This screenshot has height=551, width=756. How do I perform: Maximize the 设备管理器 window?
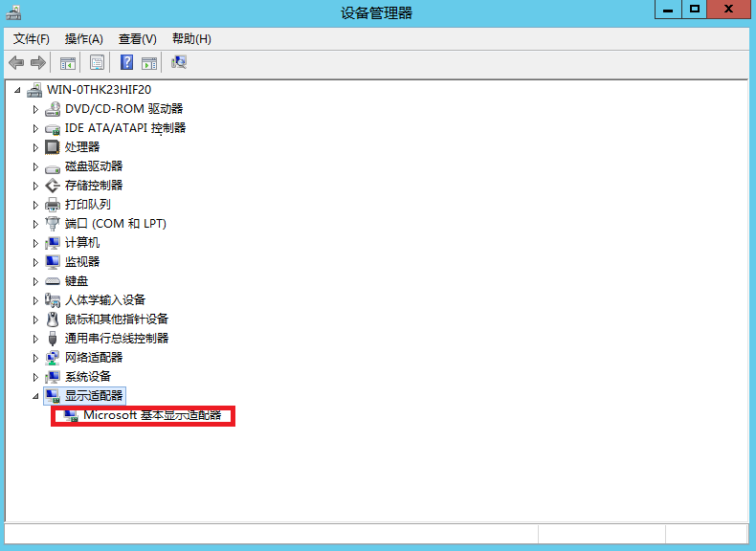click(x=695, y=10)
